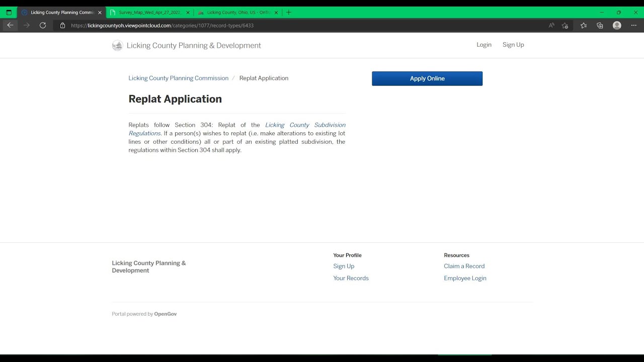Screen dimensions: 644x362
Task: Close the Licking County Planning tab
Action: [x=100, y=12]
